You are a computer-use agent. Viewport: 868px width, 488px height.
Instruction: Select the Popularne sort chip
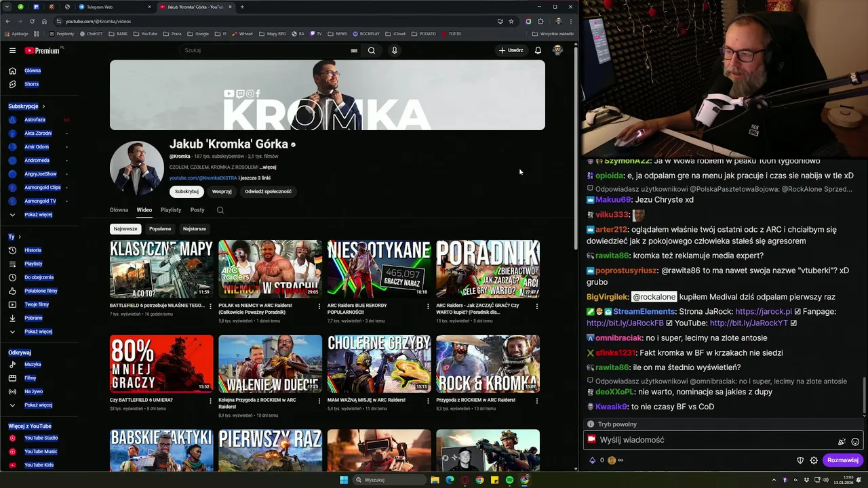pos(160,228)
